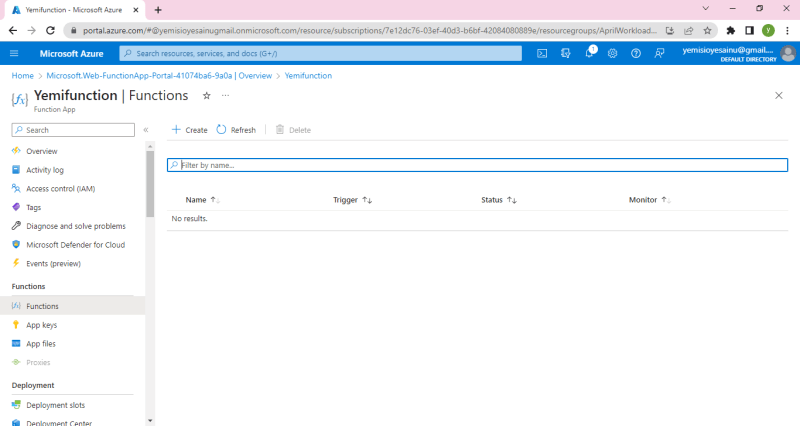Open new browser tab
The image size is (800, 426).
[x=158, y=10]
